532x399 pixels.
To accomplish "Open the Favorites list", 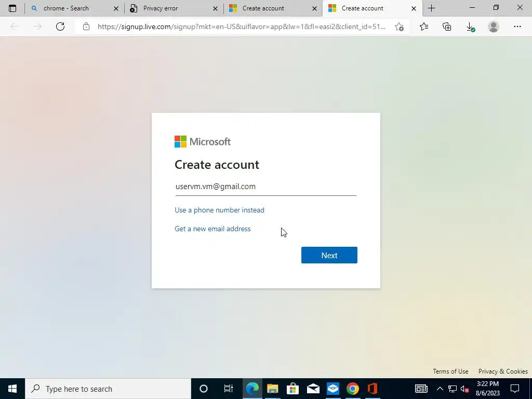I will tap(424, 26).
